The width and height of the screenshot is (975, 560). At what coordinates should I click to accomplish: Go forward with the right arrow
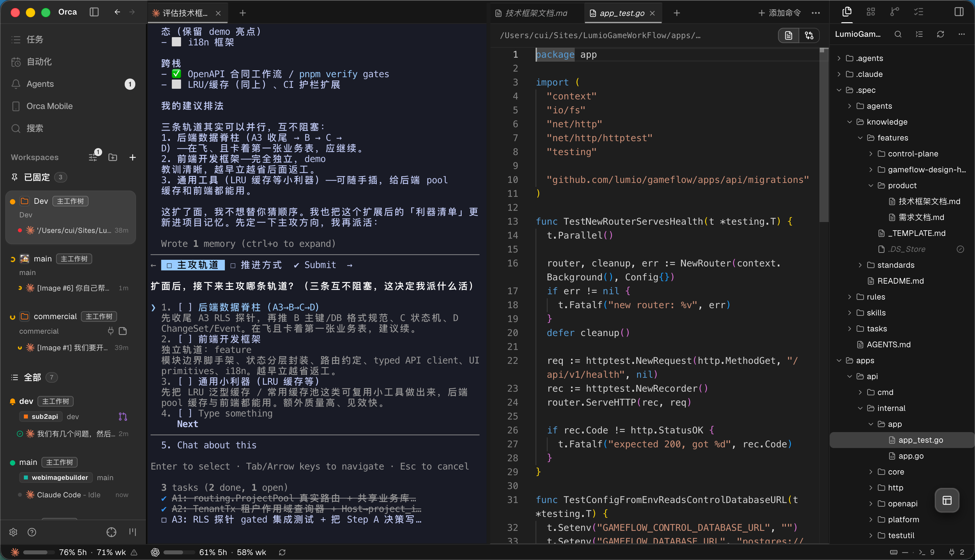(x=132, y=12)
